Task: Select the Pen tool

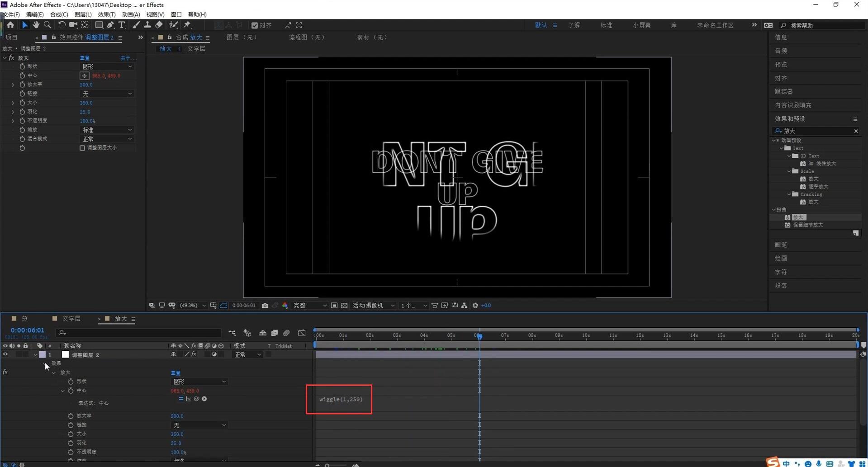Action: (x=110, y=25)
